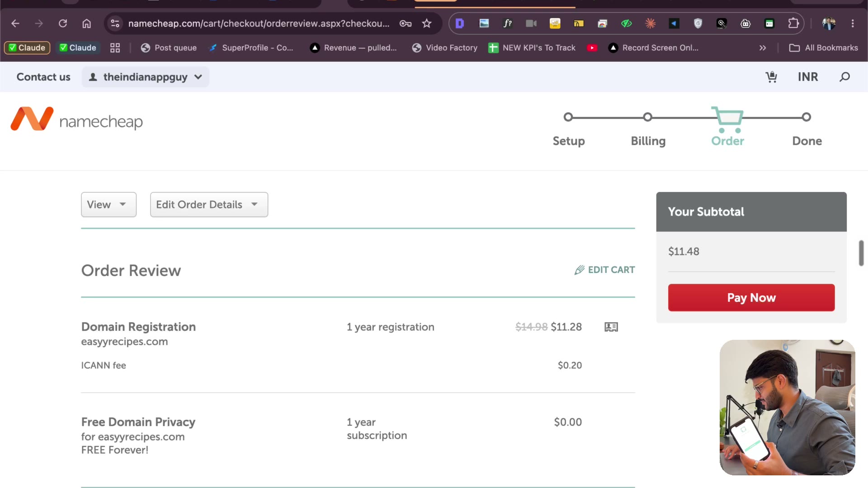This screenshot has width=868, height=488.
Task: Click the Contact us link
Action: 43,77
